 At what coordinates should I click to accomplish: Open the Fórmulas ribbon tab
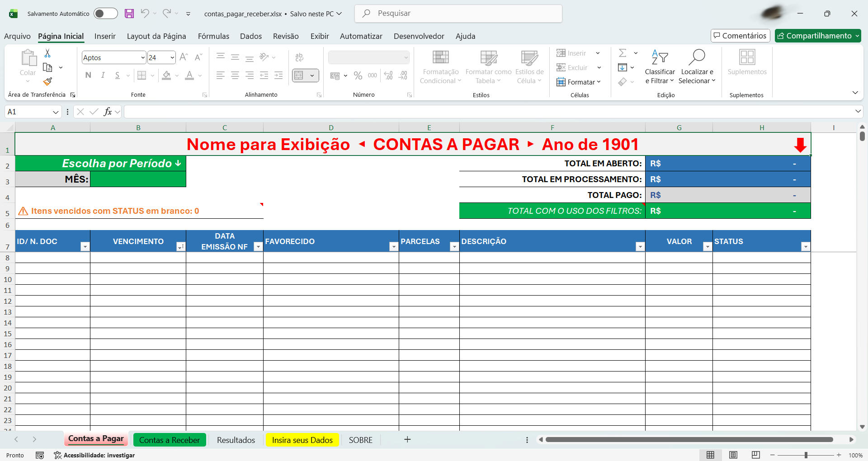213,36
